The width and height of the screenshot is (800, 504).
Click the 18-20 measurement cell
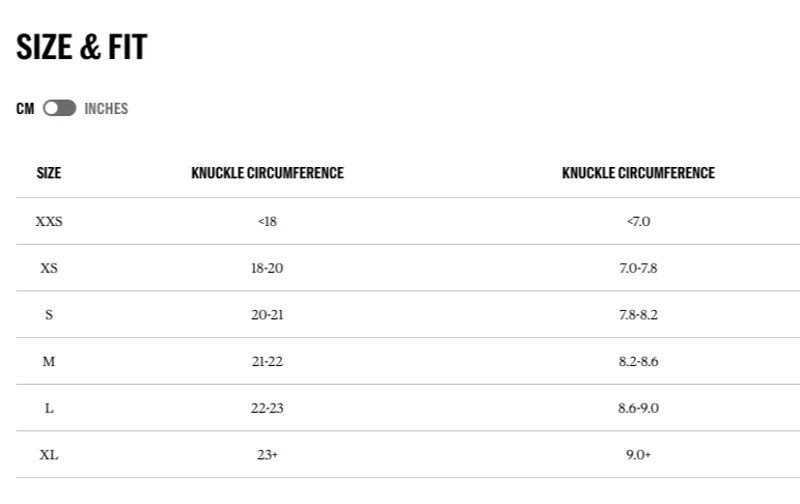pyautogui.click(x=267, y=268)
